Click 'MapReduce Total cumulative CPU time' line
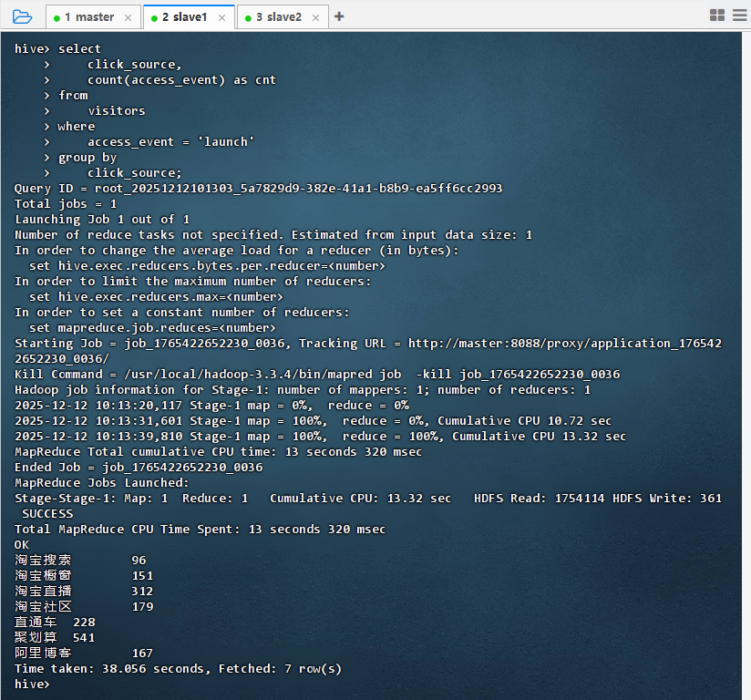 219,452
